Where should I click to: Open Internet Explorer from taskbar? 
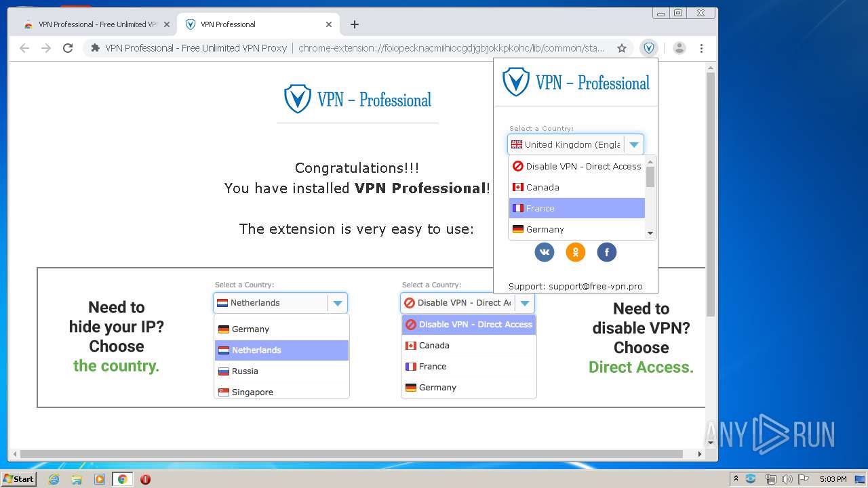click(54, 479)
